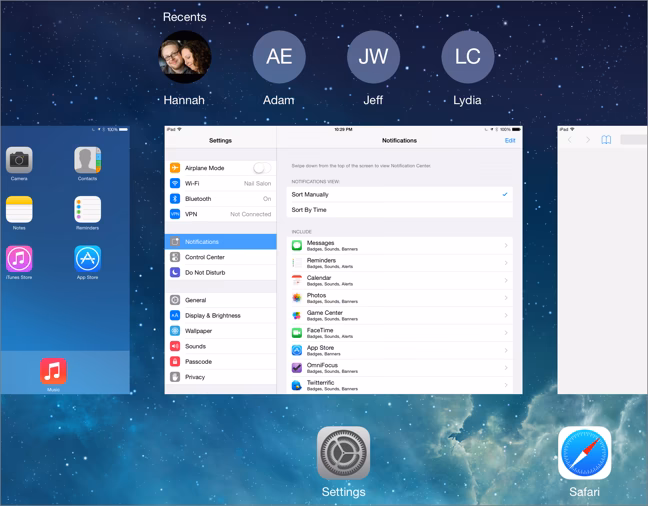The width and height of the screenshot is (648, 506).
Task: Open the Contacts app icon
Action: pyautogui.click(x=87, y=160)
